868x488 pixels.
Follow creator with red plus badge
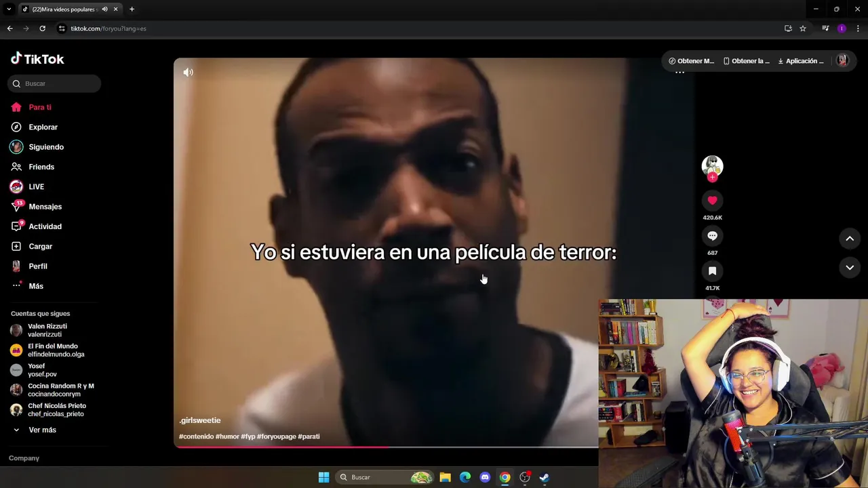click(712, 177)
